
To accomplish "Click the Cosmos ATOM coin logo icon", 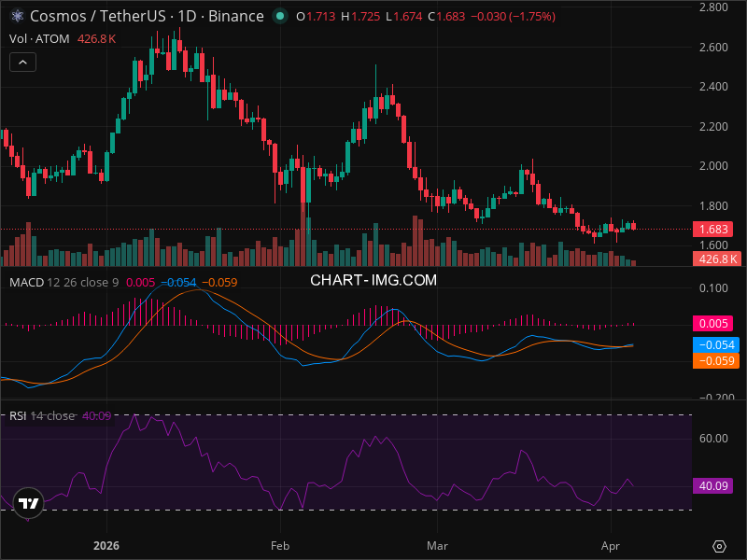I will click(18, 16).
